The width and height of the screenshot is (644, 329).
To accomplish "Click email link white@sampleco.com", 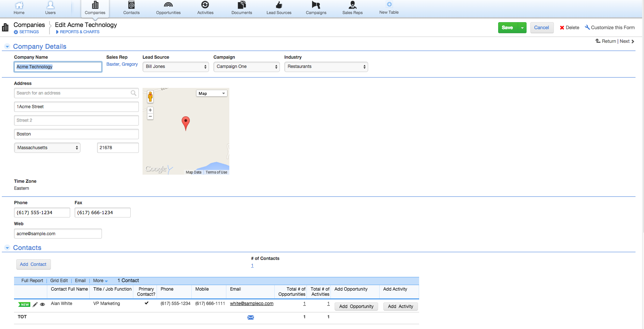I will tap(251, 304).
